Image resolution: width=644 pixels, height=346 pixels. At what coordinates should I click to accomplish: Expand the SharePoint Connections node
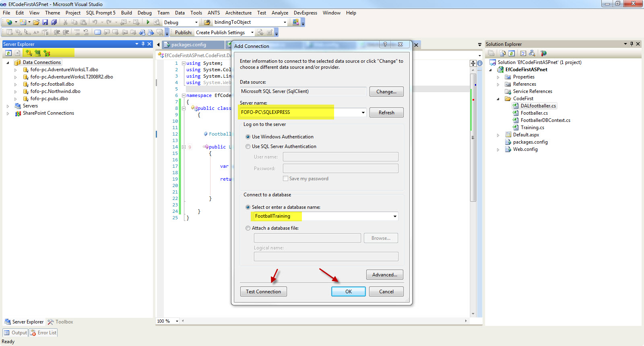[x=8, y=113]
